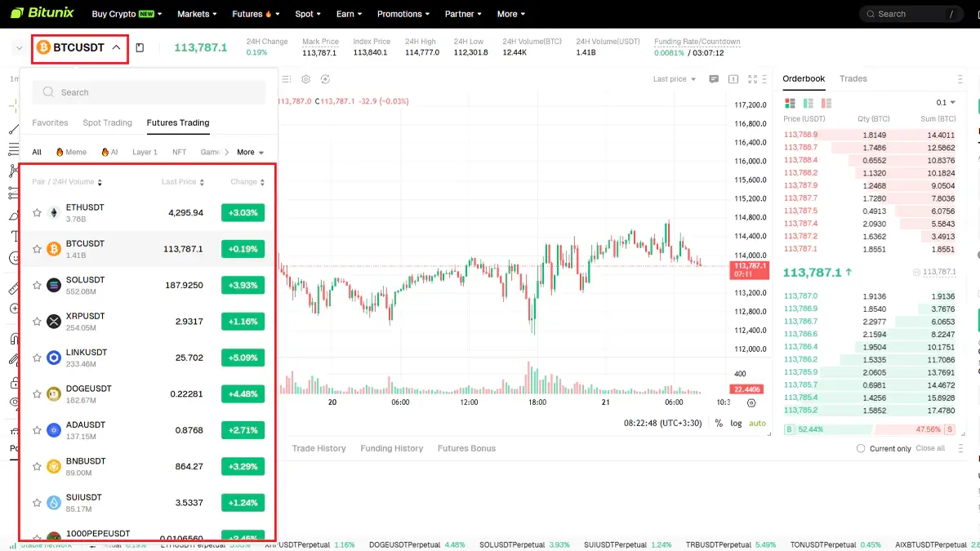Viewport: 980px width, 551px height.
Task: Toggle favorite star on BNBUSDT row
Action: tap(37, 467)
